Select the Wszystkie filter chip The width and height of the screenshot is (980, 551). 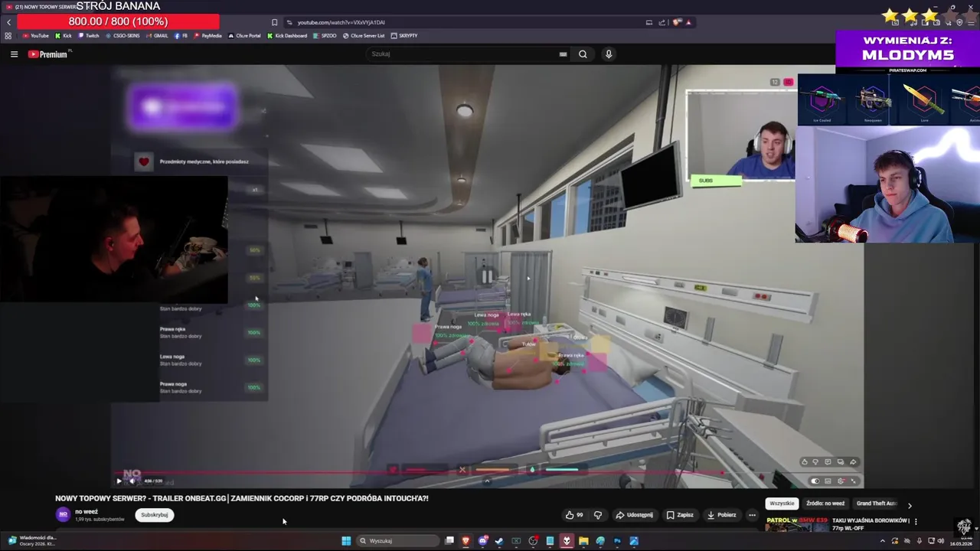[782, 504]
